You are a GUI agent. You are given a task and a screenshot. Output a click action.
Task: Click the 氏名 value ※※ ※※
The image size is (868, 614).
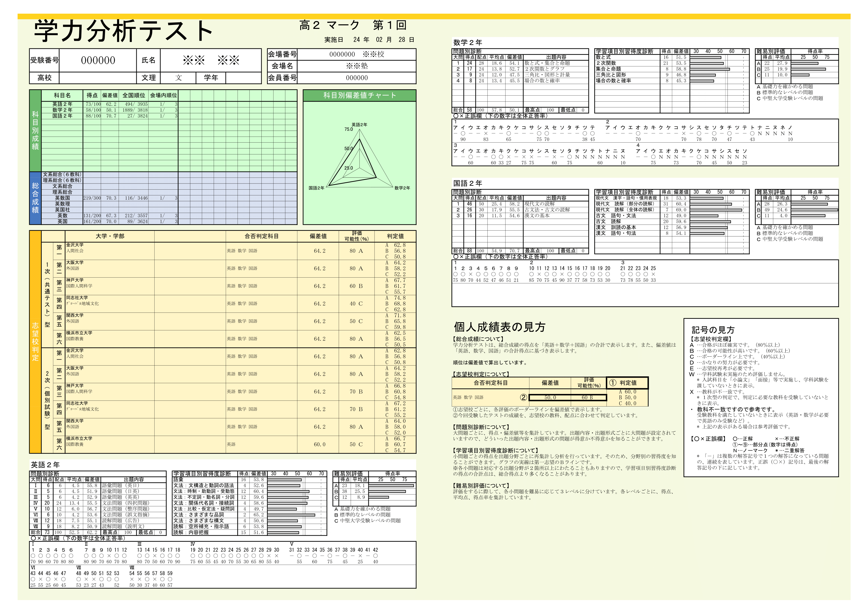[211, 60]
